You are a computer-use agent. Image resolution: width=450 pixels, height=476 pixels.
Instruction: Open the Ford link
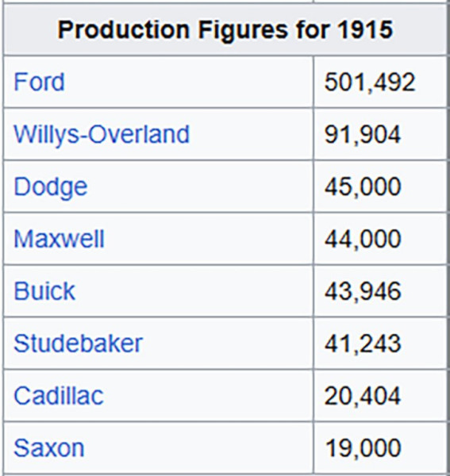coord(39,82)
